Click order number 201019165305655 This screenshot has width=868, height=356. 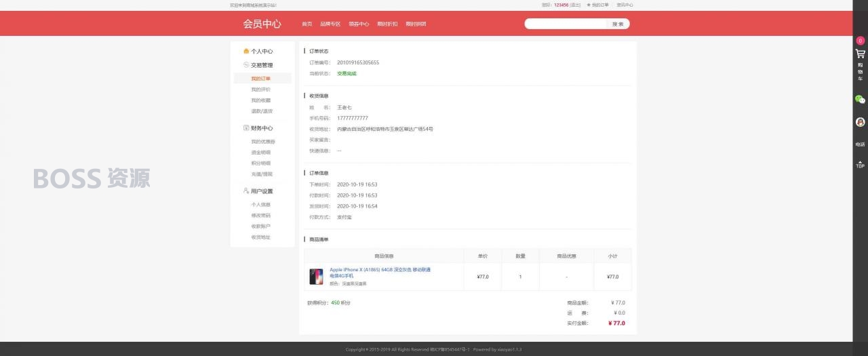tap(358, 62)
